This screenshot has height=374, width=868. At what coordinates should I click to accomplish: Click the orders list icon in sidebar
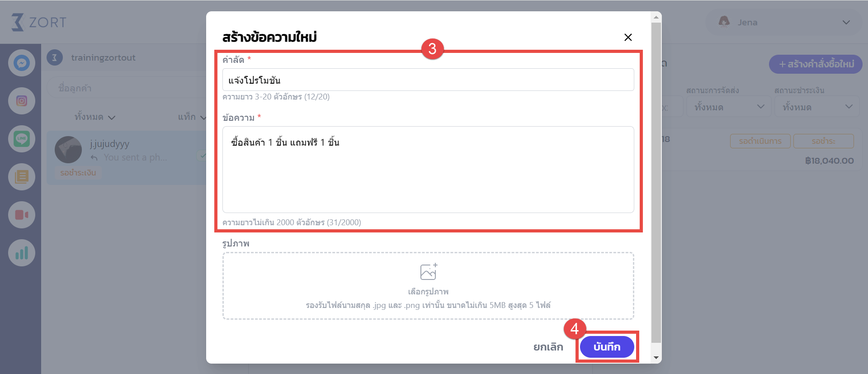22,177
